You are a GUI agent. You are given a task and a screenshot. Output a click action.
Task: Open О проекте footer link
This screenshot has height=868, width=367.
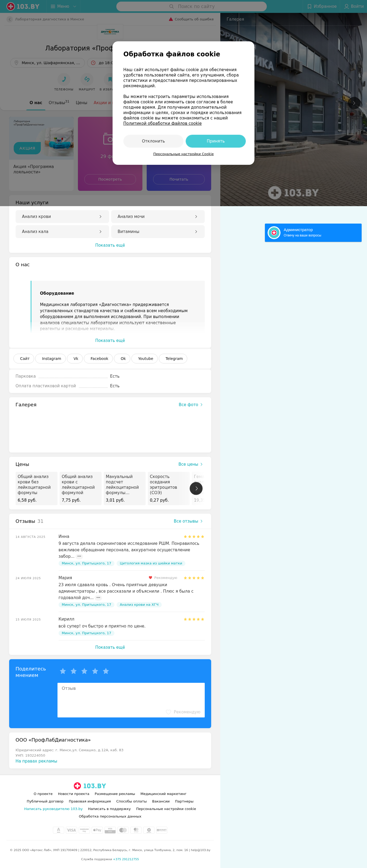[x=43, y=794]
